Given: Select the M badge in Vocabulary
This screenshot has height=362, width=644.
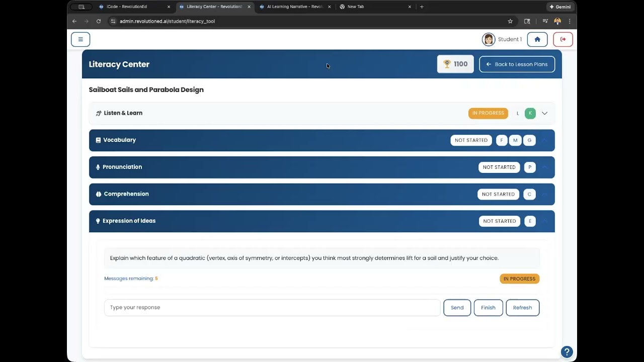Looking at the screenshot, I should (x=515, y=140).
